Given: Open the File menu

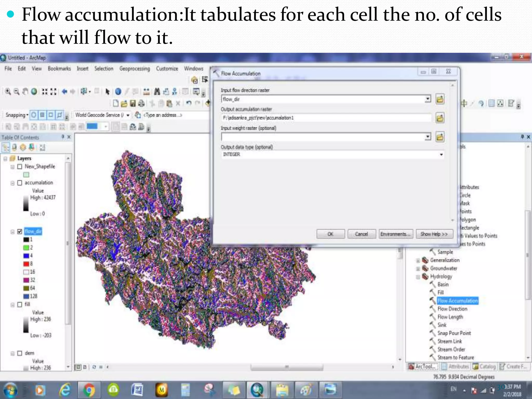Looking at the screenshot, I should 8,69.
